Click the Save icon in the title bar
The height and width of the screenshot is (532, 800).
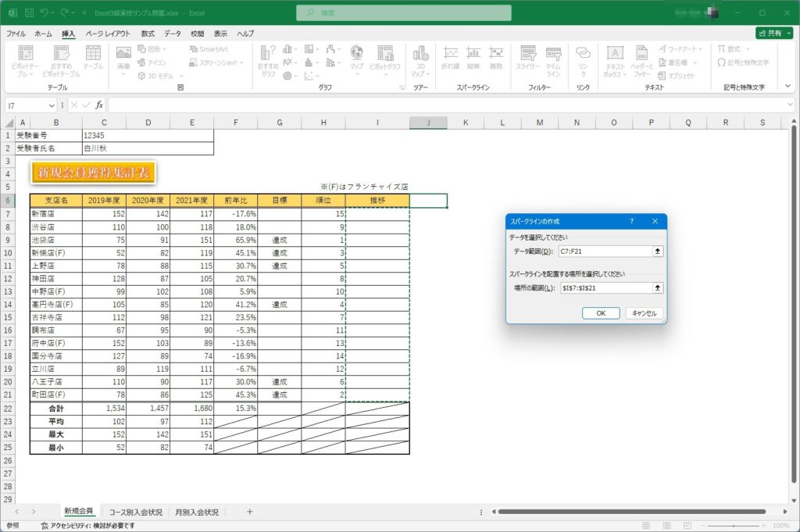click(x=29, y=13)
